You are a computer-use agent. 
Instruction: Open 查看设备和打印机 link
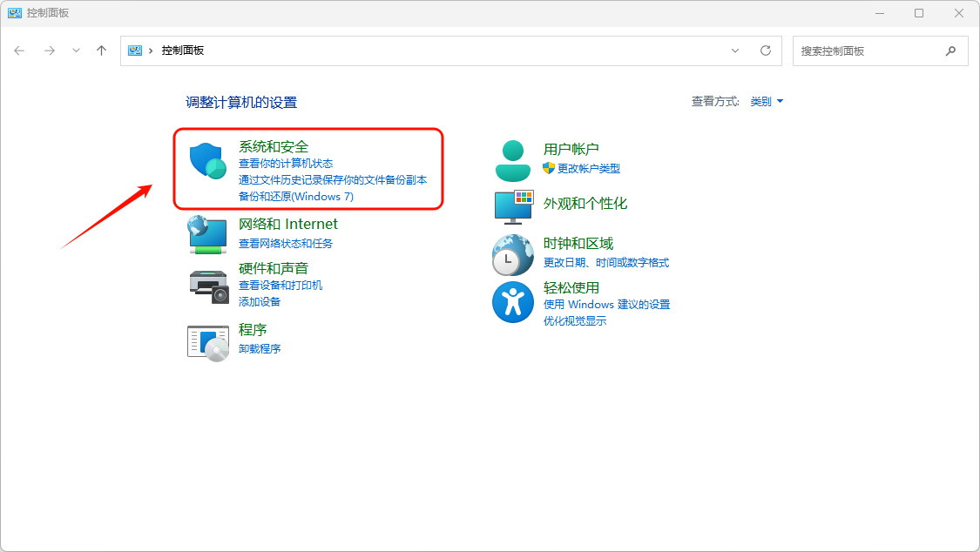coord(280,286)
